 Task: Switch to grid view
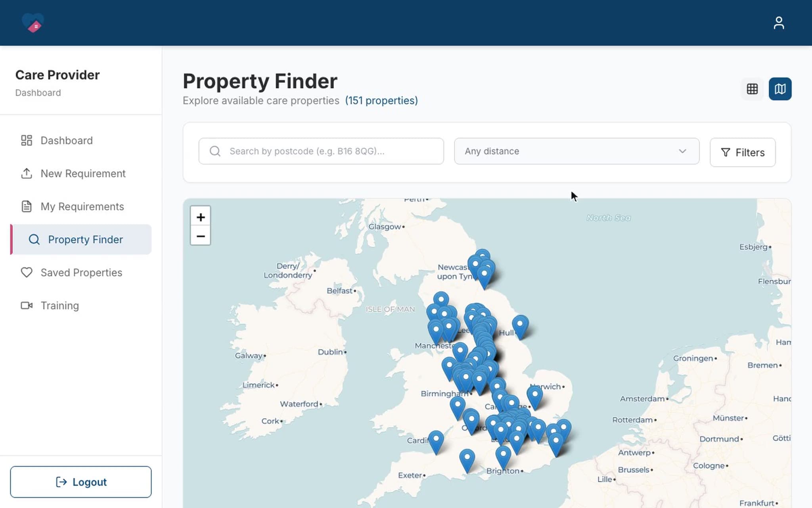click(x=752, y=89)
